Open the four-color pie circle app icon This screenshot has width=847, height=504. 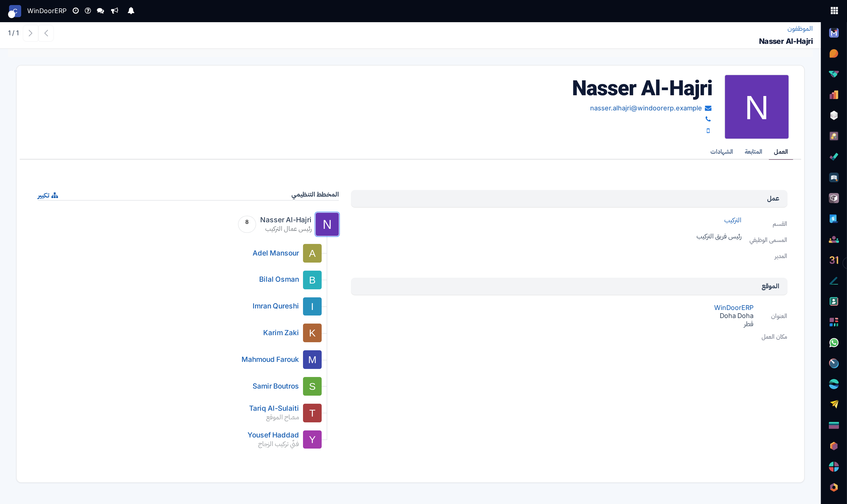pos(834,467)
